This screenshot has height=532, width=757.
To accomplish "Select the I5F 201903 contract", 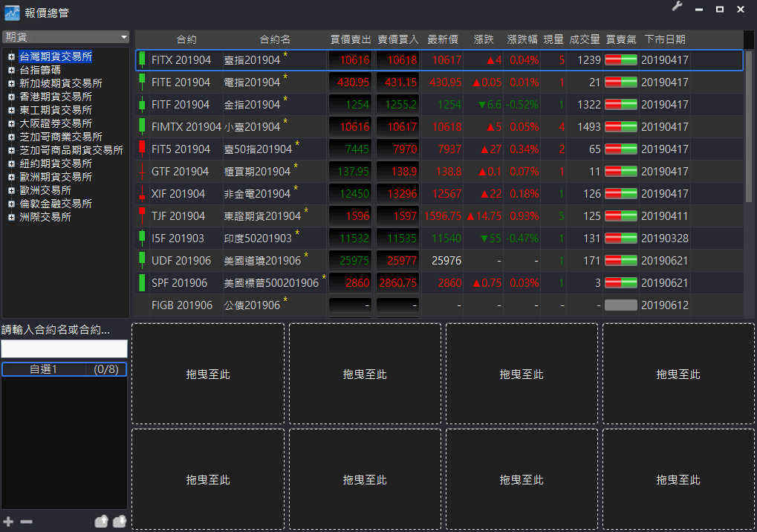I will click(178, 238).
